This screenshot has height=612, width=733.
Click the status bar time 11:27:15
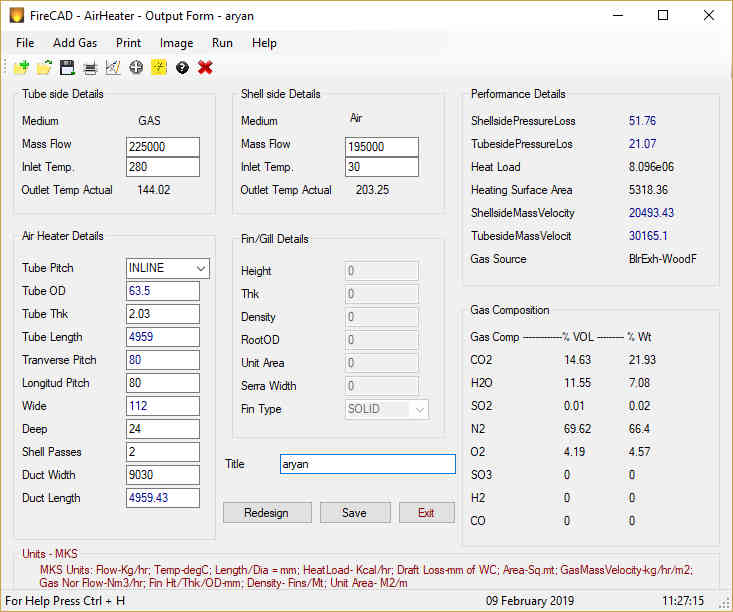click(x=683, y=601)
